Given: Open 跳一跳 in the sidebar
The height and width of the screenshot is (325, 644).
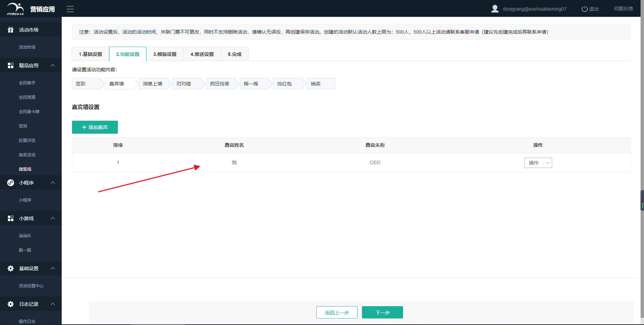Looking at the screenshot, I should click(x=25, y=250).
